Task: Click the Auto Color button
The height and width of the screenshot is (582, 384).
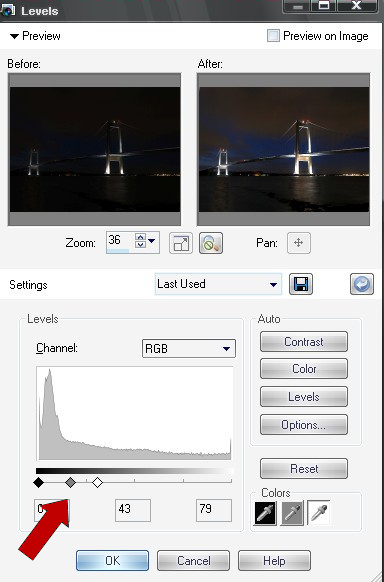Action: click(304, 369)
